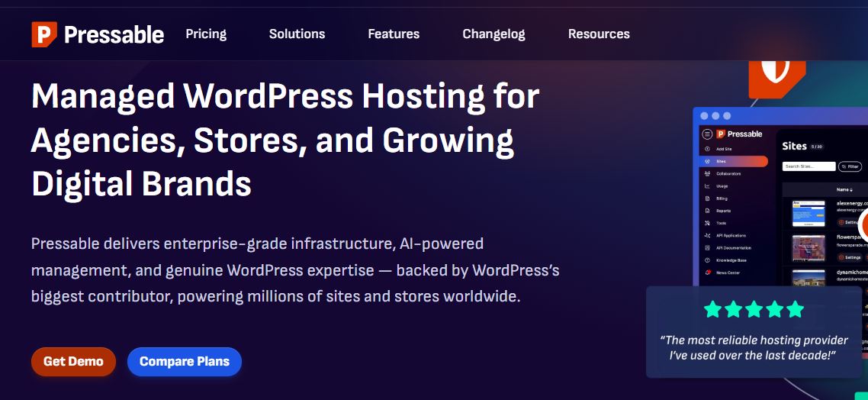868x400 pixels.
Task: Sort by the Name column header in preview
Action: [844, 189]
